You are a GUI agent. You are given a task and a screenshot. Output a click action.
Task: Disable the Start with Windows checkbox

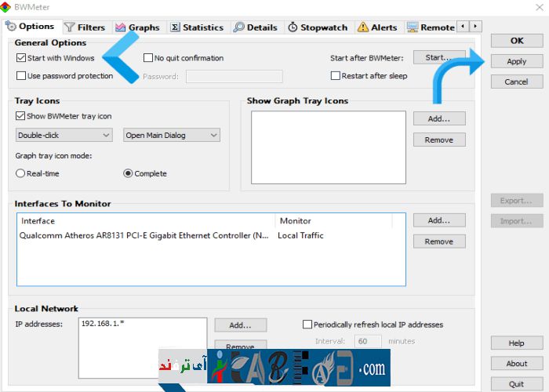click(x=20, y=58)
